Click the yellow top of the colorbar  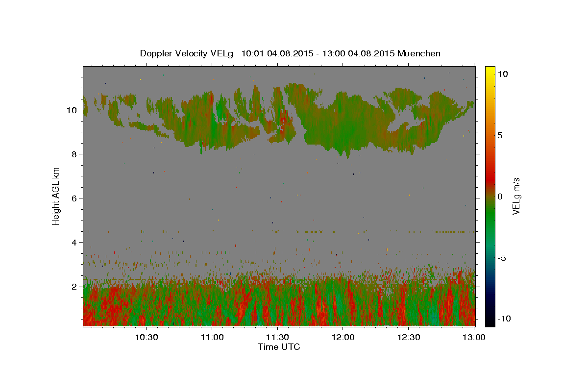click(490, 71)
